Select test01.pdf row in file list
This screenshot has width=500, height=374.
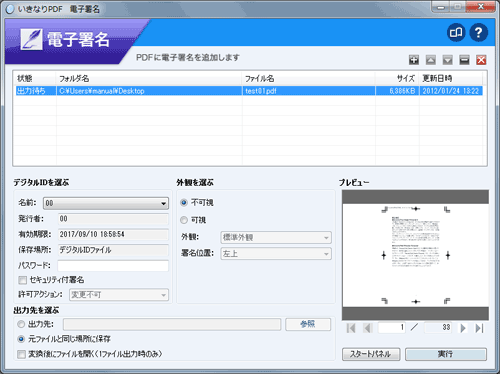pyautogui.click(x=249, y=91)
